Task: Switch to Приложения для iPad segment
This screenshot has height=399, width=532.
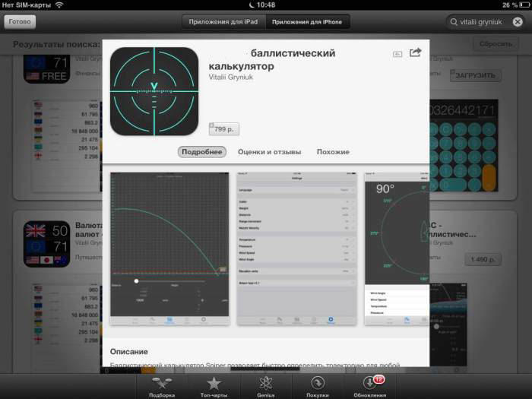Action: click(x=223, y=22)
